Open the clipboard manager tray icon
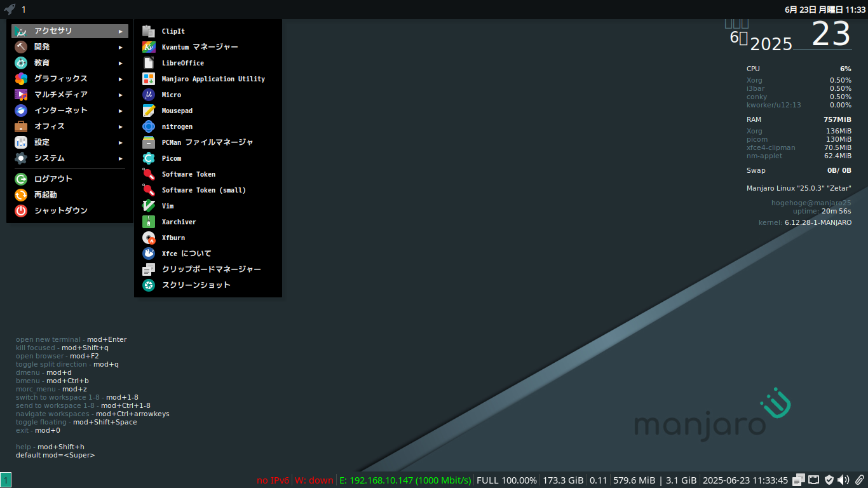 click(x=799, y=480)
